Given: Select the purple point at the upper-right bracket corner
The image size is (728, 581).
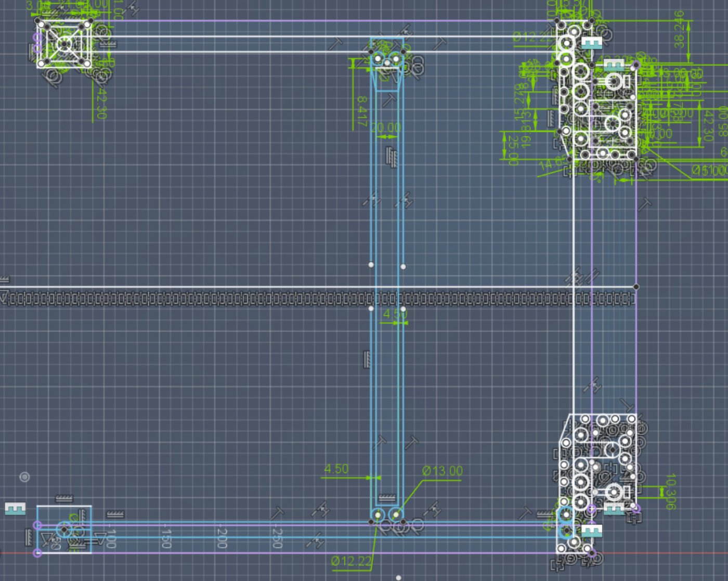Looking at the screenshot, I should point(635,66).
